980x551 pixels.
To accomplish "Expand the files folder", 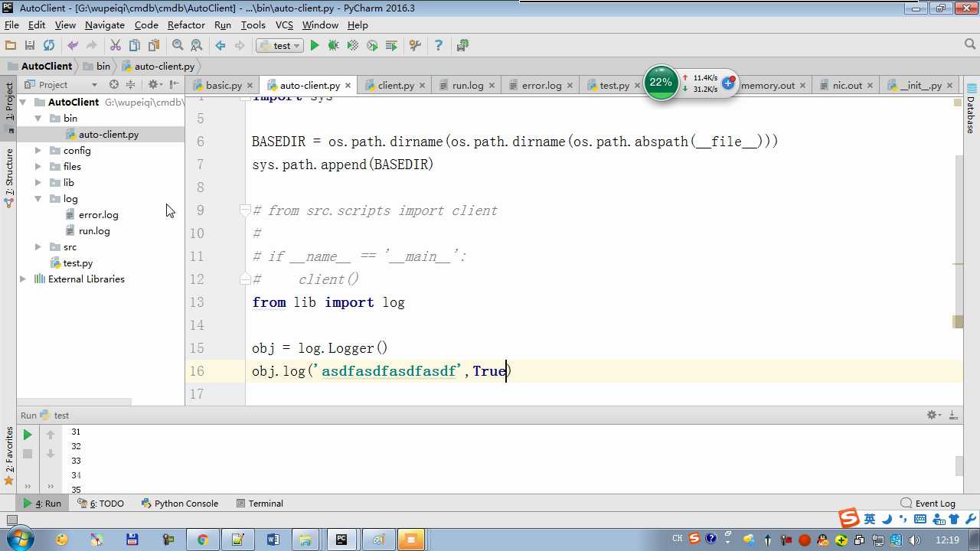I will pyautogui.click(x=38, y=167).
